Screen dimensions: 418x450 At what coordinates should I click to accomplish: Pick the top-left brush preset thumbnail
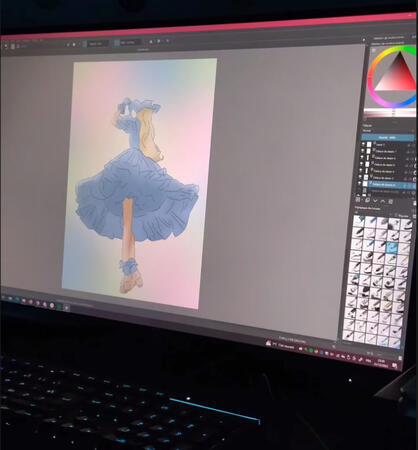tap(358, 220)
